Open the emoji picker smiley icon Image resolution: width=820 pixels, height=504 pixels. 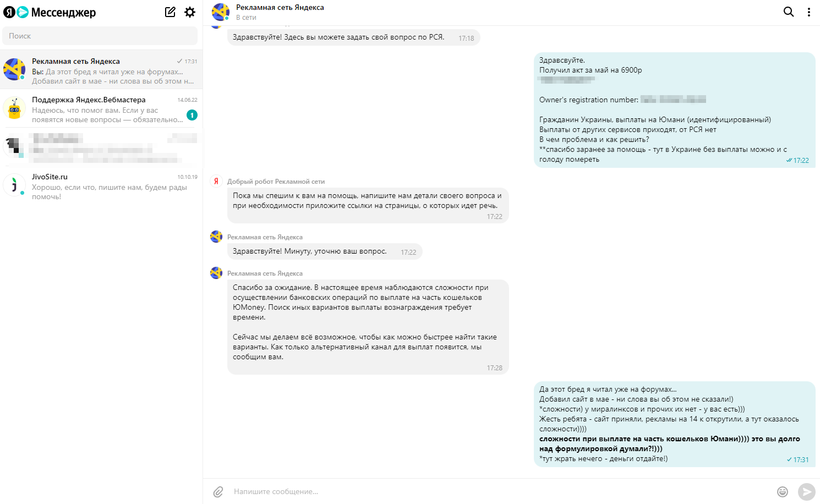point(783,491)
